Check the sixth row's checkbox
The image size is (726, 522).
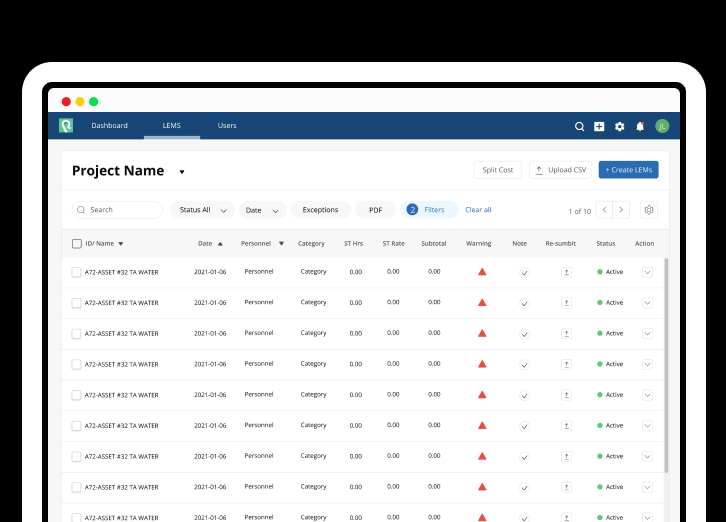coord(76,426)
